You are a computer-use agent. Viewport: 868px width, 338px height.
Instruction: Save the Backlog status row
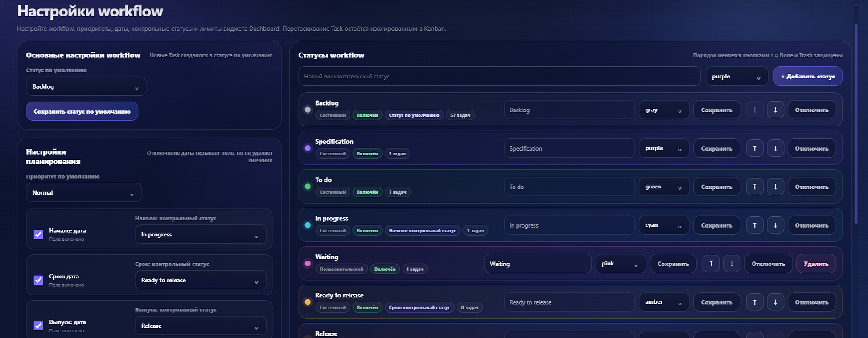coord(717,110)
